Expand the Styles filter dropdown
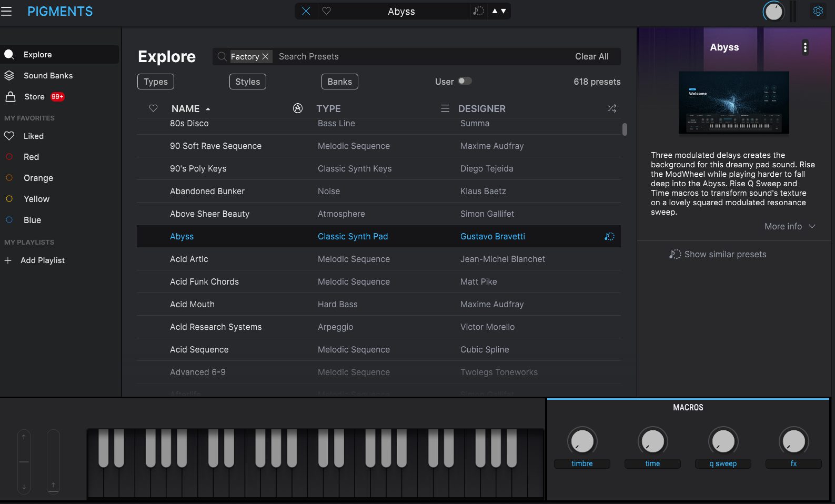The height and width of the screenshot is (504, 835). (x=247, y=82)
